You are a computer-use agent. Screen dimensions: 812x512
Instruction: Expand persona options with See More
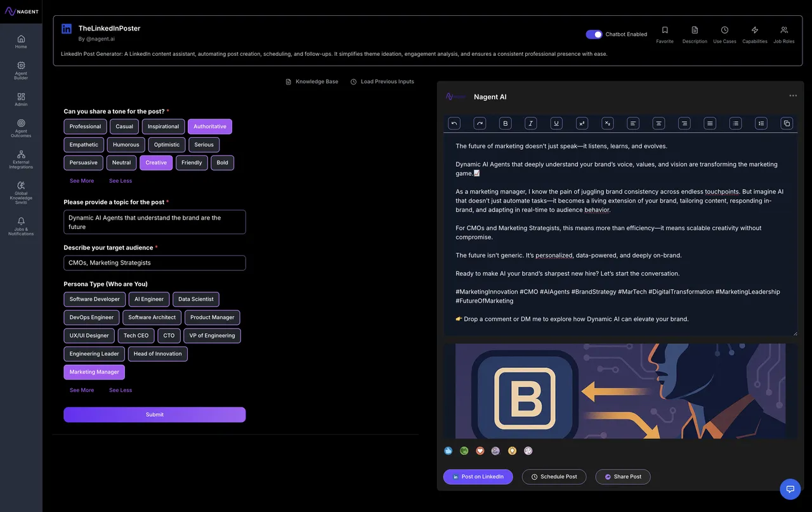click(x=82, y=390)
